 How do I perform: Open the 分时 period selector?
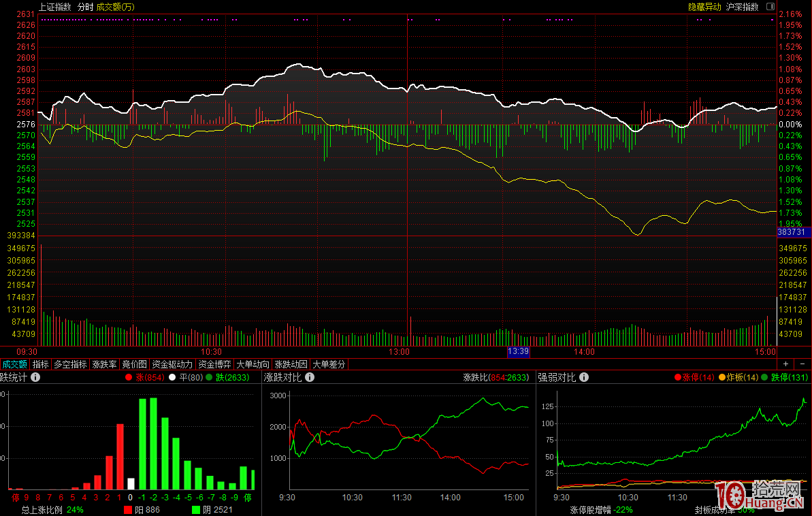pyautogui.click(x=85, y=7)
